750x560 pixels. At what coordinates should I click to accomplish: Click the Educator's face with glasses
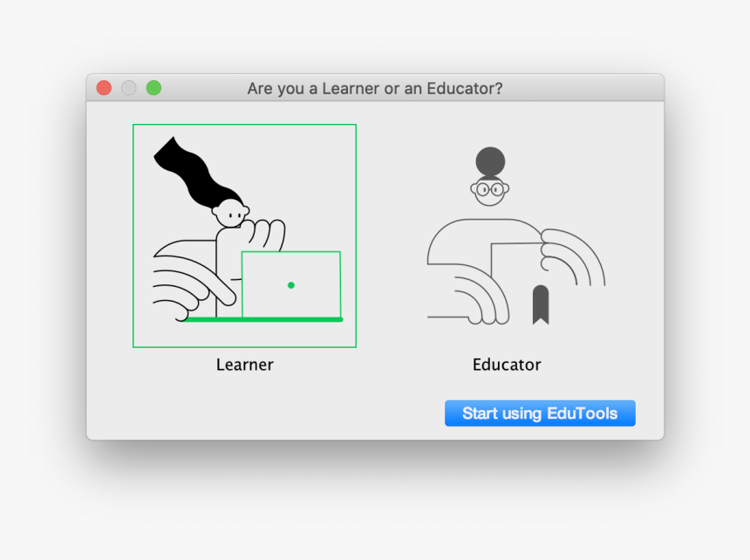[490, 191]
